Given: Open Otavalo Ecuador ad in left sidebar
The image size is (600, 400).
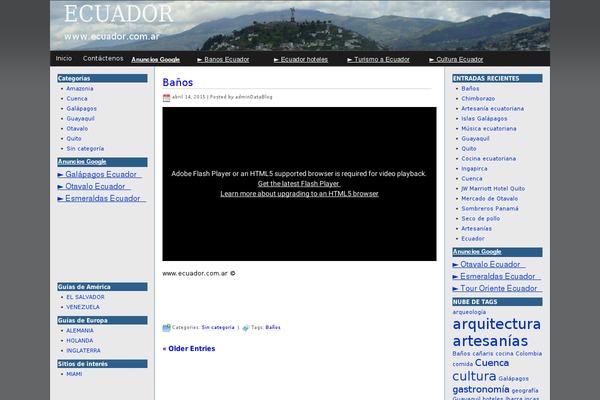Looking at the screenshot, I should (x=94, y=186).
